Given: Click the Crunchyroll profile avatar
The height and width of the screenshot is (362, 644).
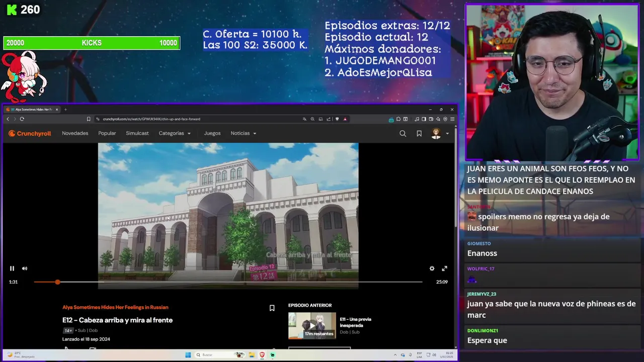Looking at the screenshot, I should point(436,133).
